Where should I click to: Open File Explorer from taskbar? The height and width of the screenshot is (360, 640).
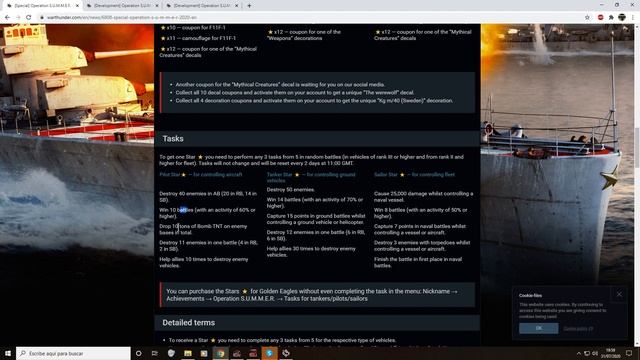pos(188,353)
